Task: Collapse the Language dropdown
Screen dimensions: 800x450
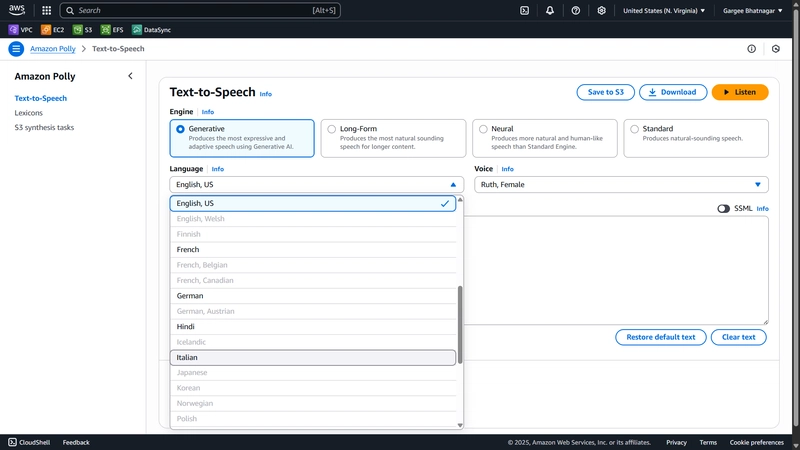Action: coord(316,185)
